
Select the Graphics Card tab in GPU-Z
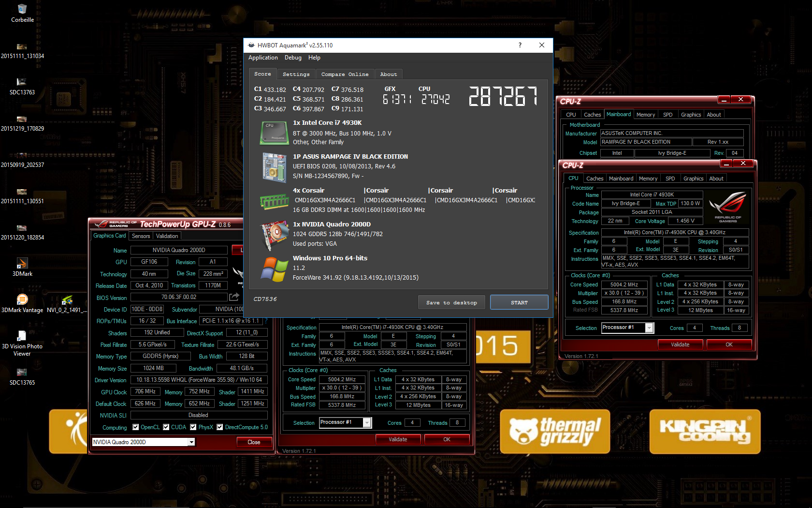(x=110, y=236)
